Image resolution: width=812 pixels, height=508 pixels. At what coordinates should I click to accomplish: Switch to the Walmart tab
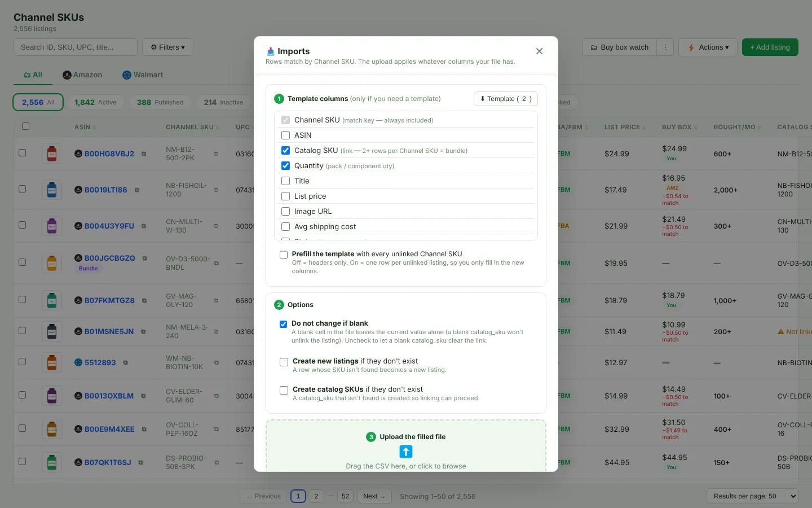tap(143, 75)
